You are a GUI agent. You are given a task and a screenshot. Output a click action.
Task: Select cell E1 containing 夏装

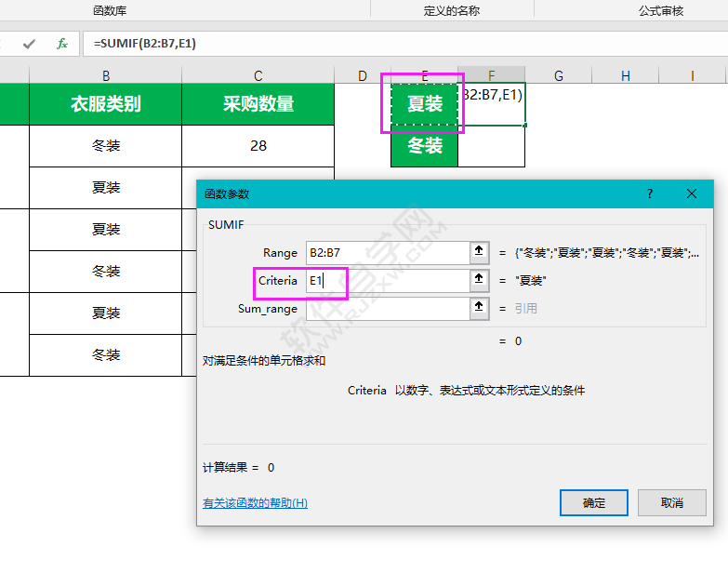[424, 104]
